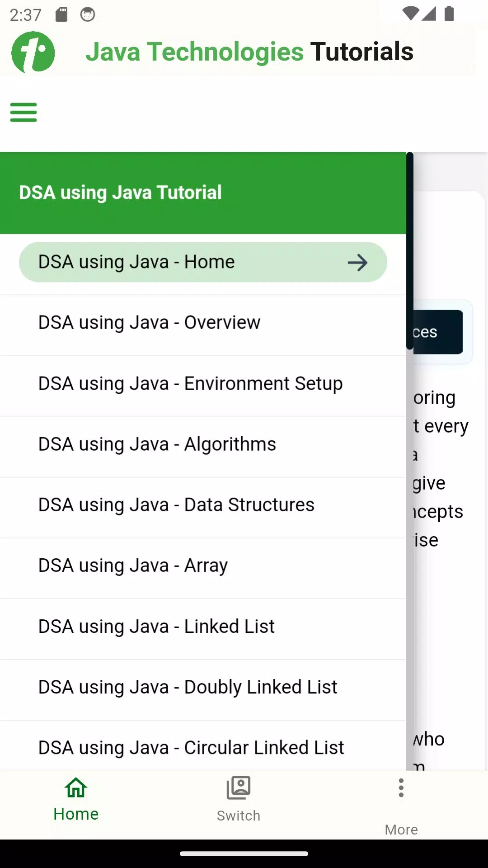Tap the Wi-Fi signal status icon
The height and width of the screenshot is (868, 488).
point(411,14)
